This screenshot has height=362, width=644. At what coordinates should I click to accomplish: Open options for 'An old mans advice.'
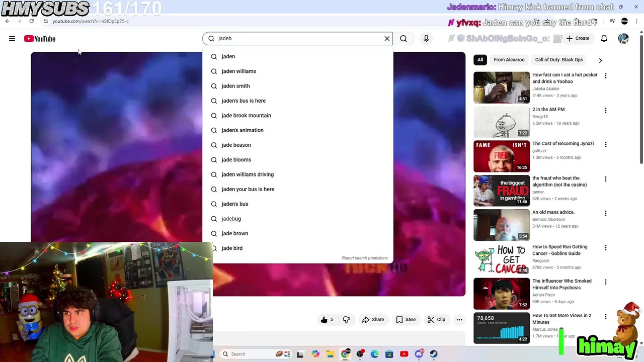click(605, 213)
